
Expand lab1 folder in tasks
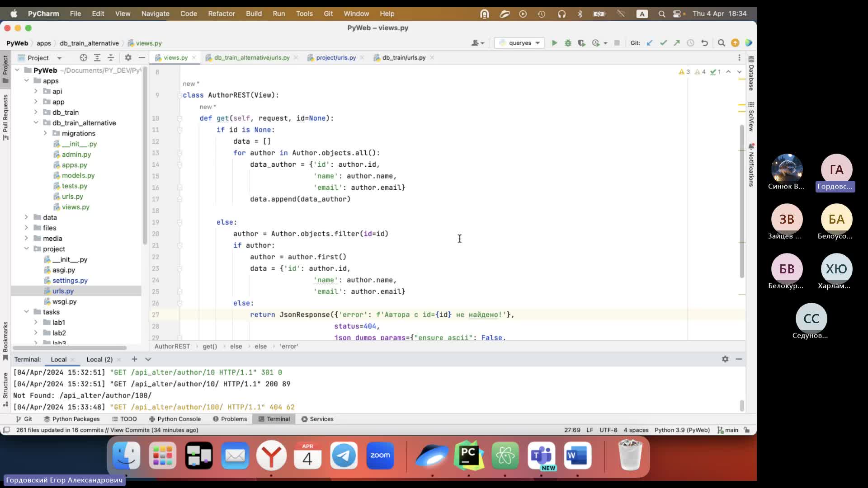click(36, 322)
